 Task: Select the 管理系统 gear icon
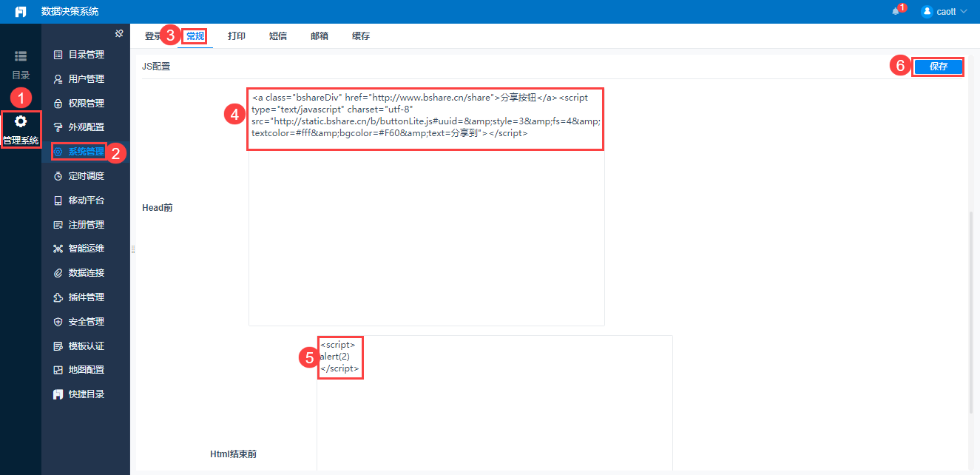coord(21,121)
